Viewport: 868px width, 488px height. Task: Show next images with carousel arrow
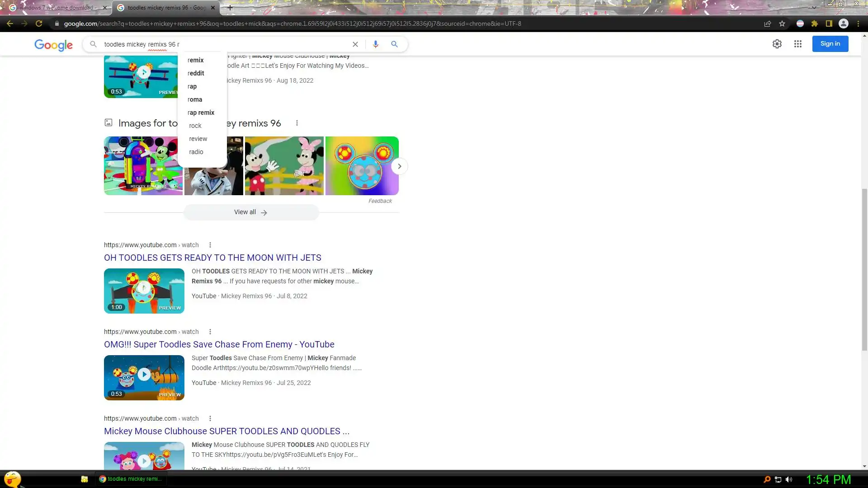tap(399, 166)
